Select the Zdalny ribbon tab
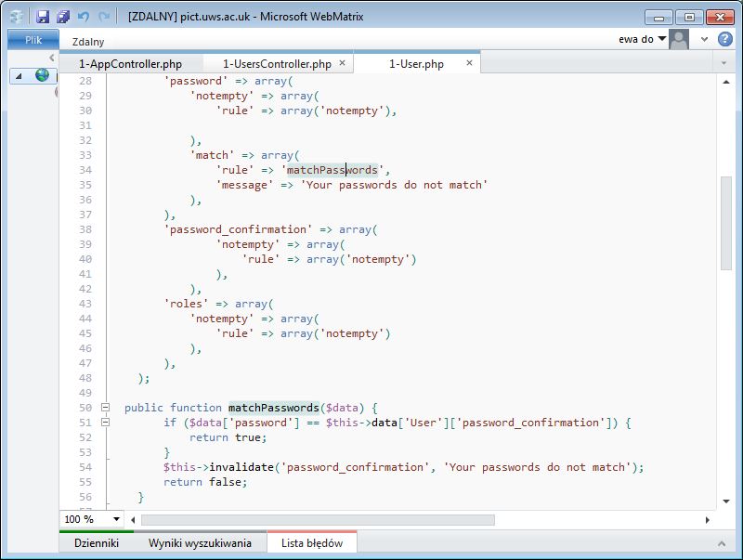Image resolution: width=743 pixels, height=560 pixels. pos(88,42)
